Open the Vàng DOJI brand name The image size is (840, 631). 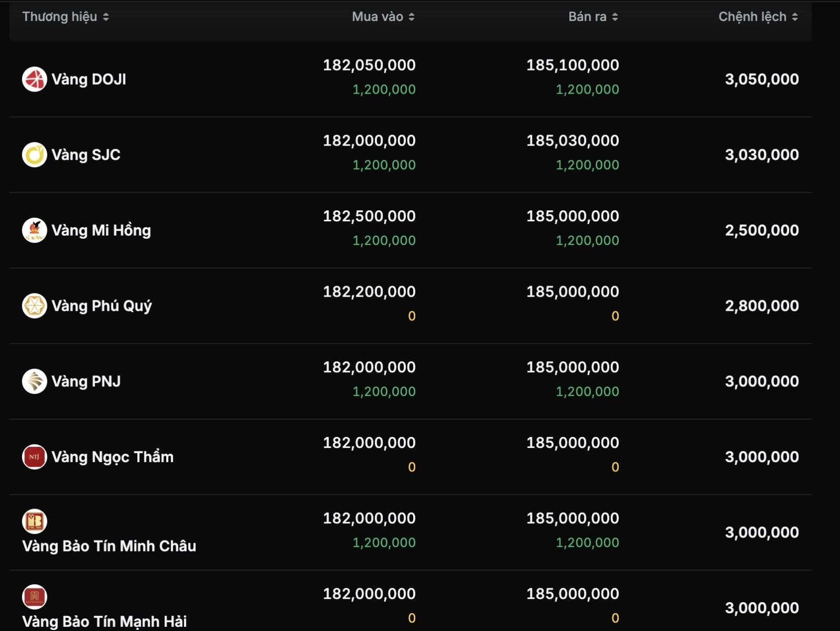coord(89,79)
